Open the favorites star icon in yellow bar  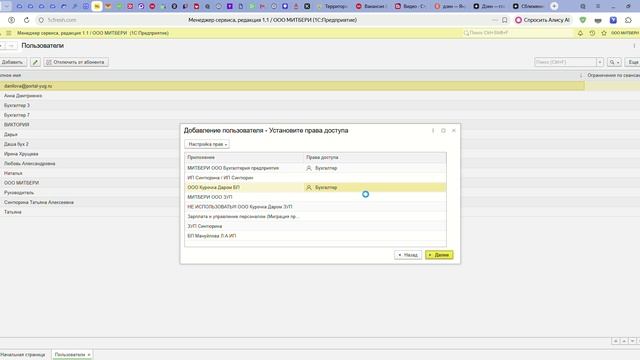(604, 33)
